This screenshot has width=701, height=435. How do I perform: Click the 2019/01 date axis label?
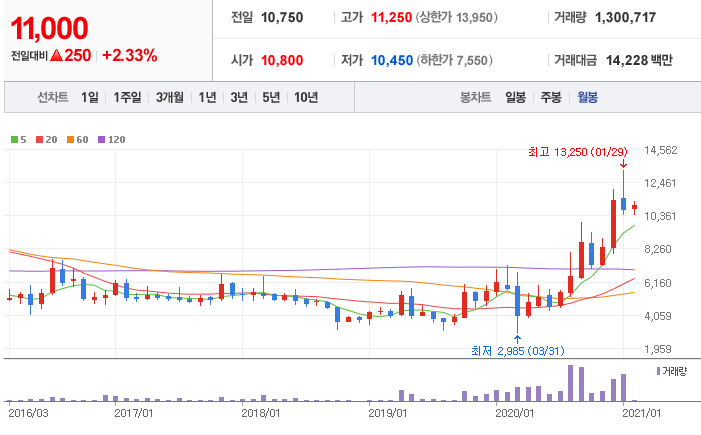pyautogui.click(x=388, y=413)
